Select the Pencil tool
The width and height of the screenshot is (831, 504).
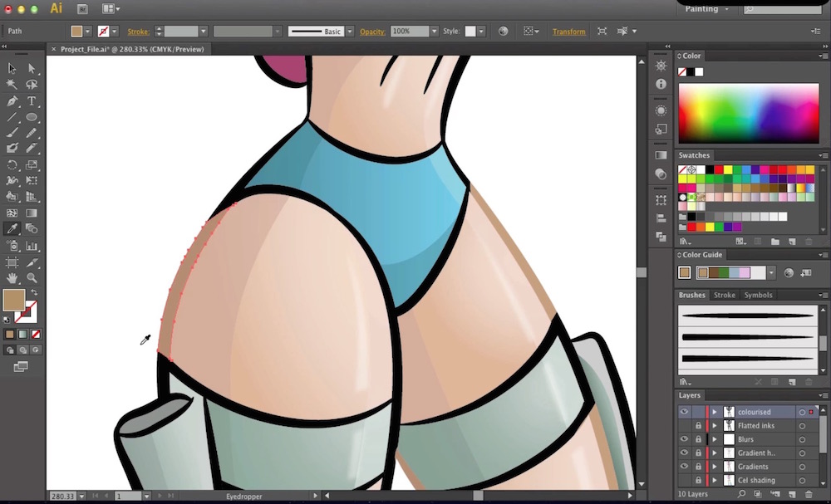pos(32,132)
